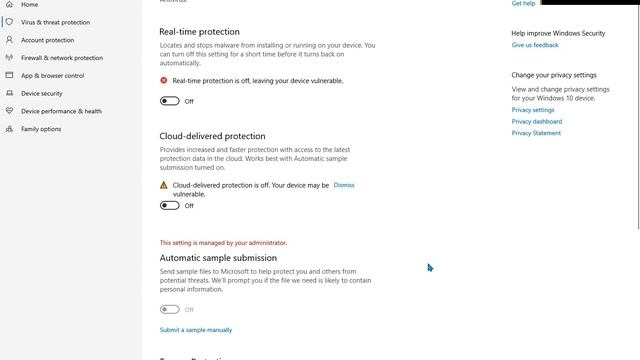Screen dimensions: 640x360
Task: Read the Privacy Statement link
Action: coord(536,133)
